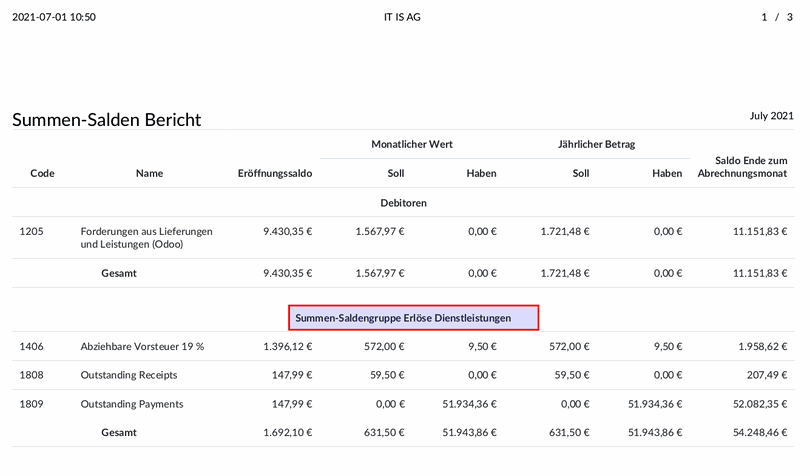Click the Code column header
810x476 pixels.
42,173
